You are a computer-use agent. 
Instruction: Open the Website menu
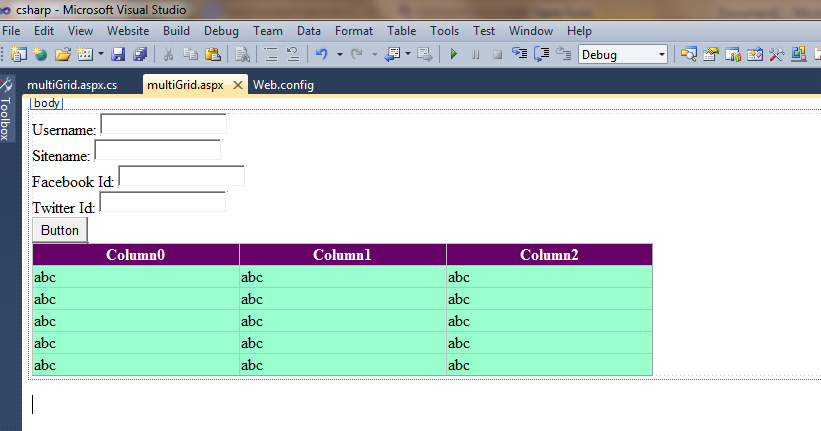[x=128, y=31]
